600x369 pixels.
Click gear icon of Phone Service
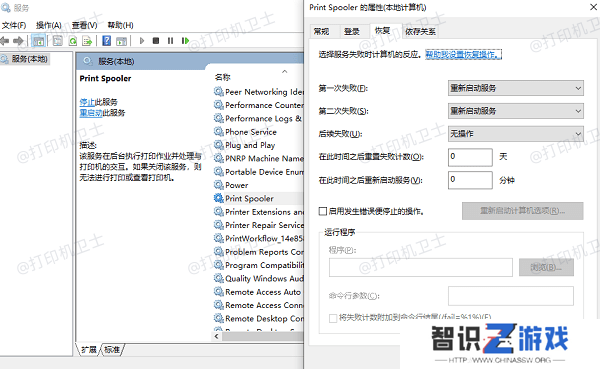click(218, 132)
